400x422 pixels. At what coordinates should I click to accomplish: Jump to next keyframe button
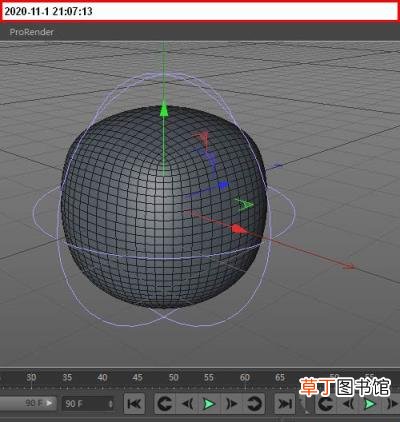pyautogui.click(x=254, y=404)
